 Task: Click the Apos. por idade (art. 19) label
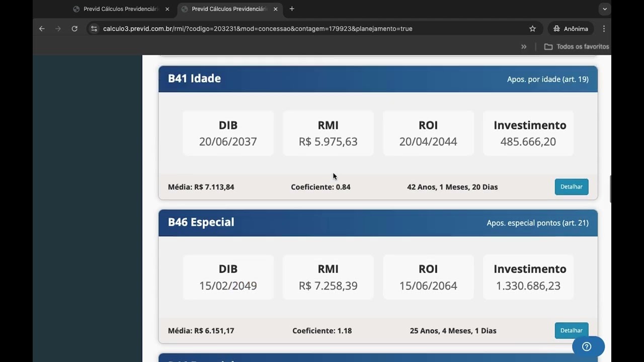548,79
